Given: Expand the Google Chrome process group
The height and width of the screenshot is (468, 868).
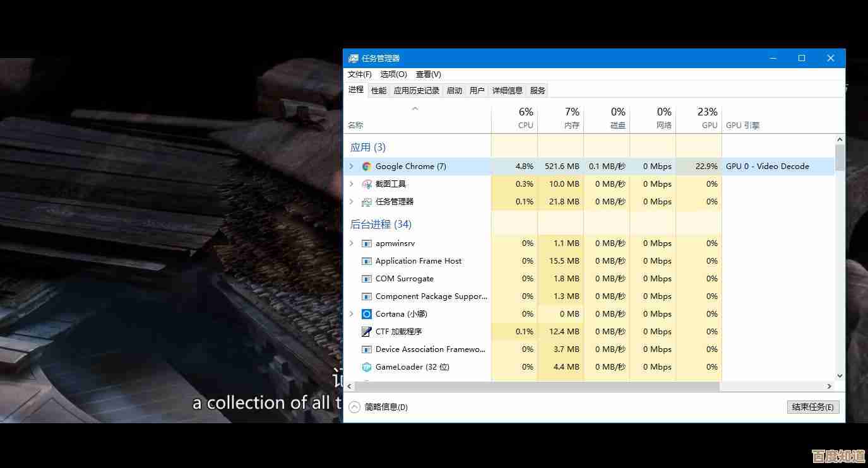Looking at the screenshot, I should pos(352,167).
